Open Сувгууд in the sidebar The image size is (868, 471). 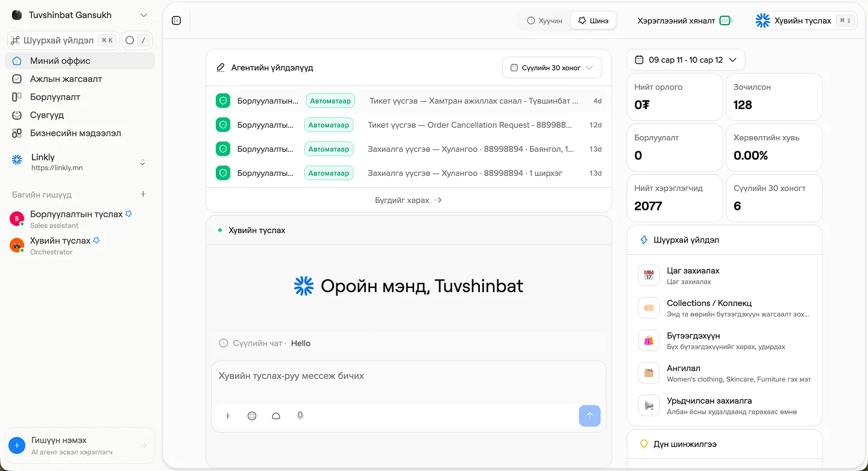tap(80, 115)
